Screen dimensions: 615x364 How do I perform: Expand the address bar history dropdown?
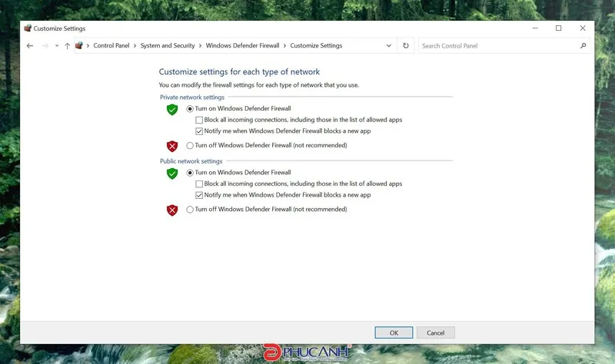(389, 46)
